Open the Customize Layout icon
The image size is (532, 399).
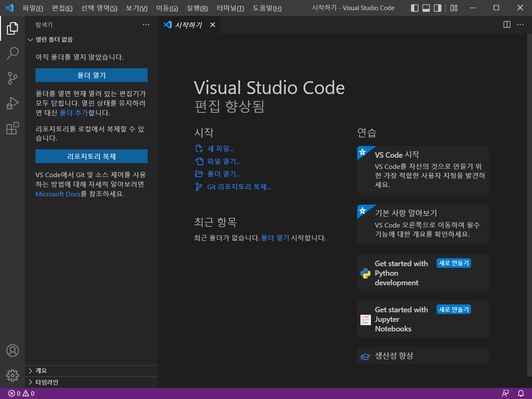click(454, 8)
